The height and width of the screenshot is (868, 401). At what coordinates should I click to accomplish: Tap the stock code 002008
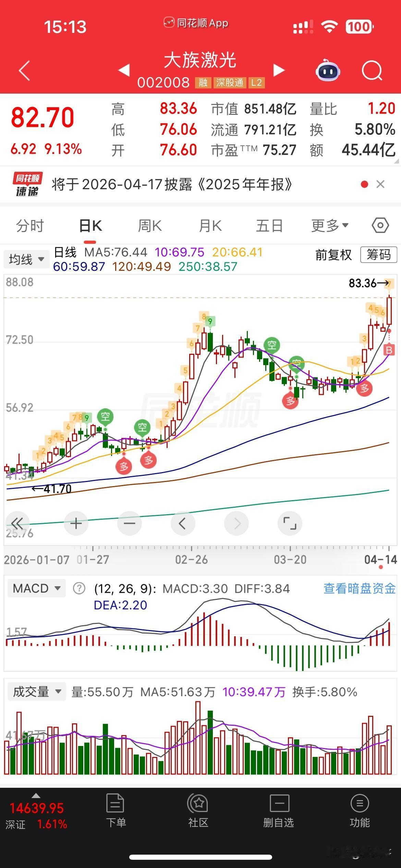tap(163, 83)
